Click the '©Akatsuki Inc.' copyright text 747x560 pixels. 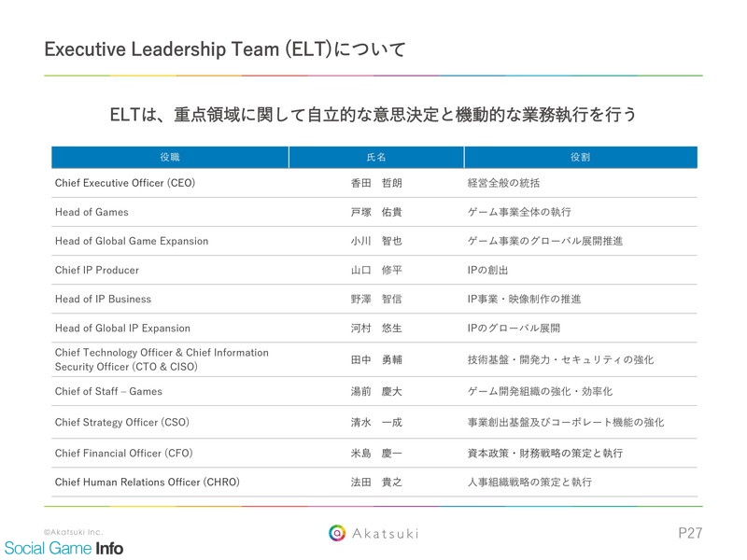(x=74, y=532)
